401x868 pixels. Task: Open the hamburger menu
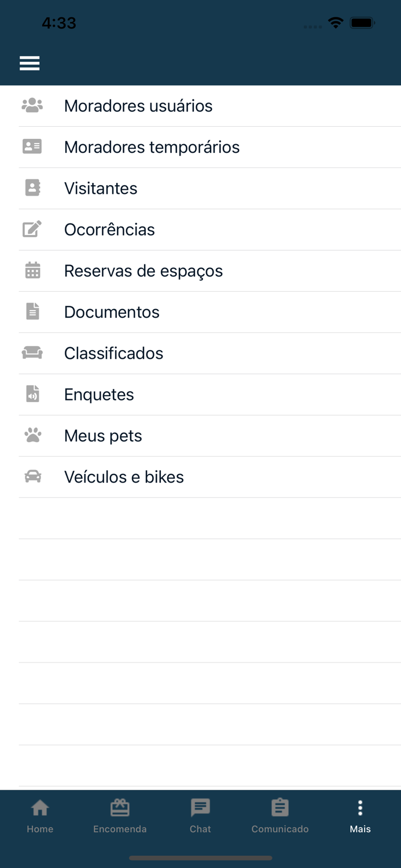(x=30, y=62)
